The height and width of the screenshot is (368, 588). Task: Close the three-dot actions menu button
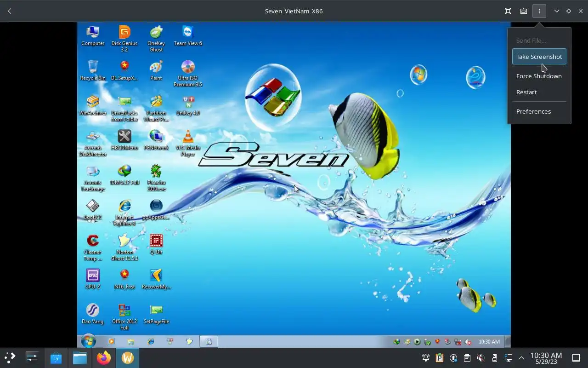tap(539, 11)
